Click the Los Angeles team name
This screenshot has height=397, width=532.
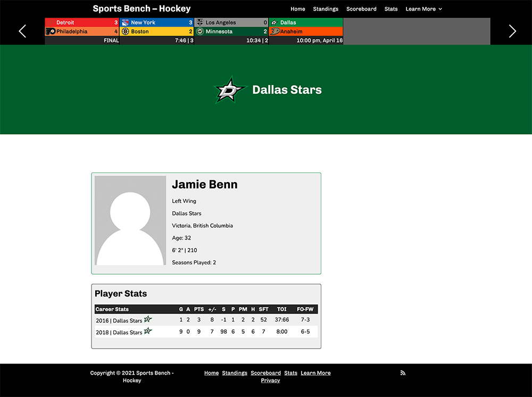[221, 22]
